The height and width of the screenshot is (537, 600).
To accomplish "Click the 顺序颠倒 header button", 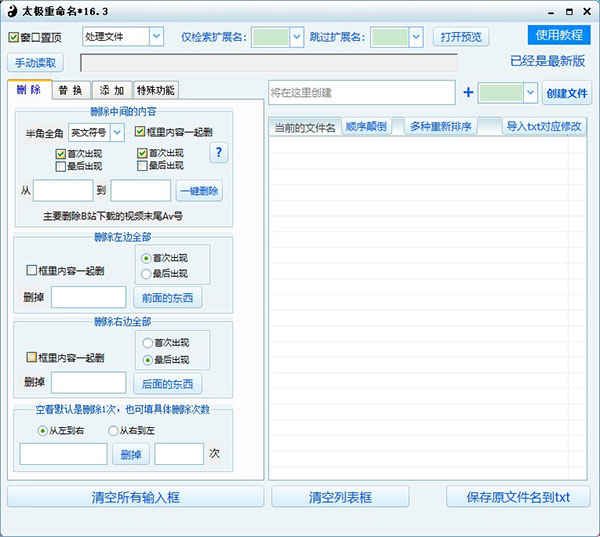I will (x=366, y=127).
